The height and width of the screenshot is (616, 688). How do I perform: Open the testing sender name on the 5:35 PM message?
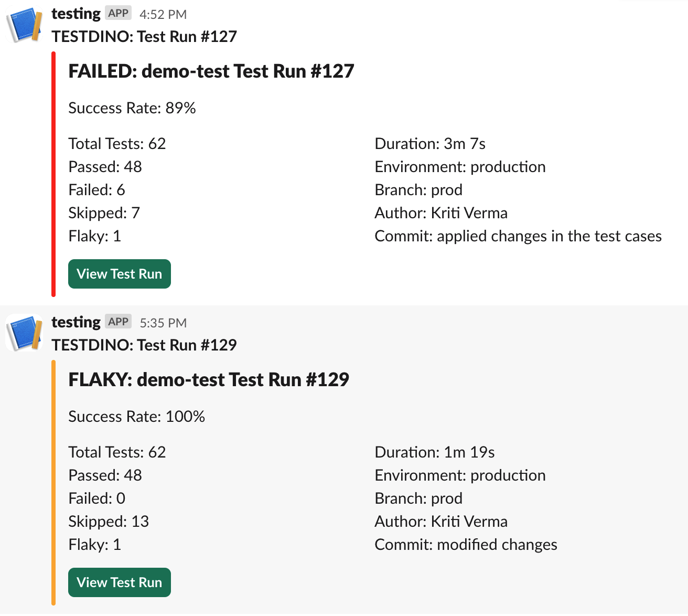pyautogui.click(x=76, y=322)
